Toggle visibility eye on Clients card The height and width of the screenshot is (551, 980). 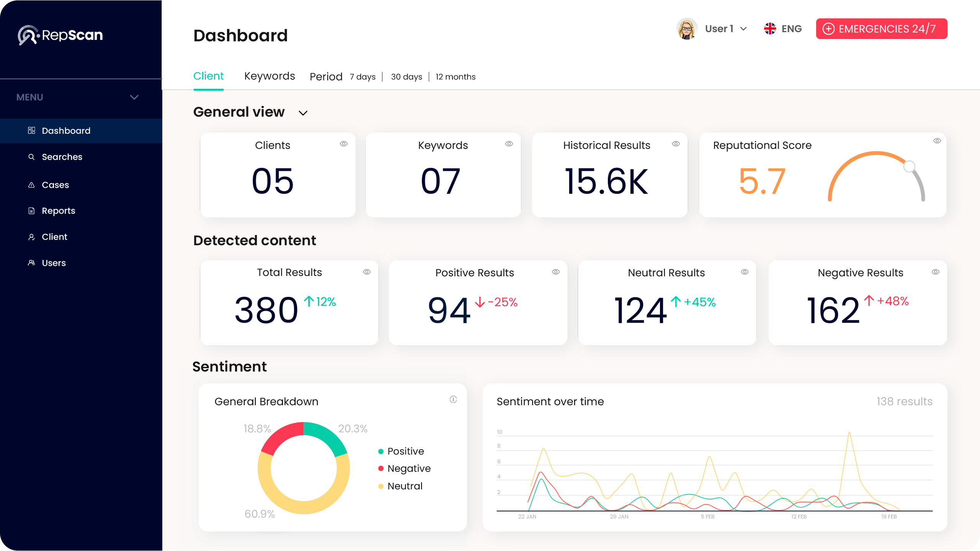coord(344,144)
